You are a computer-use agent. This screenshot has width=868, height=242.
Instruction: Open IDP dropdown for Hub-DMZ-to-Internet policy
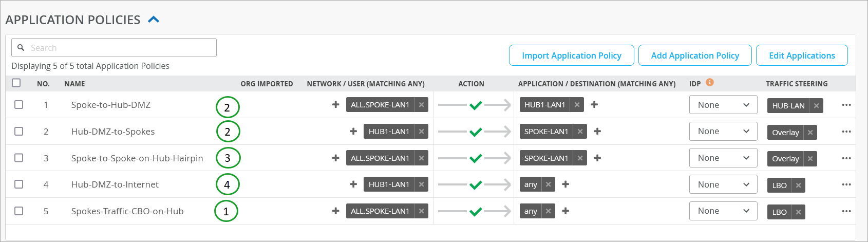pyautogui.click(x=723, y=184)
